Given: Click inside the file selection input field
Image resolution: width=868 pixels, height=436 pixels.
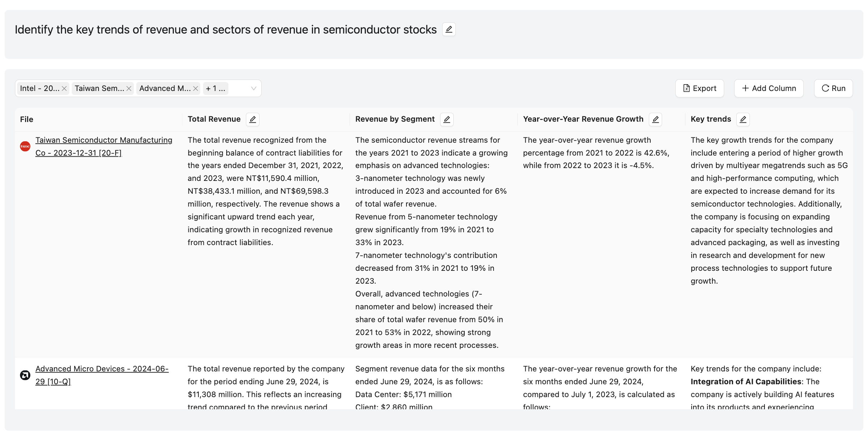Looking at the screenshot, I should click(238, 88).
